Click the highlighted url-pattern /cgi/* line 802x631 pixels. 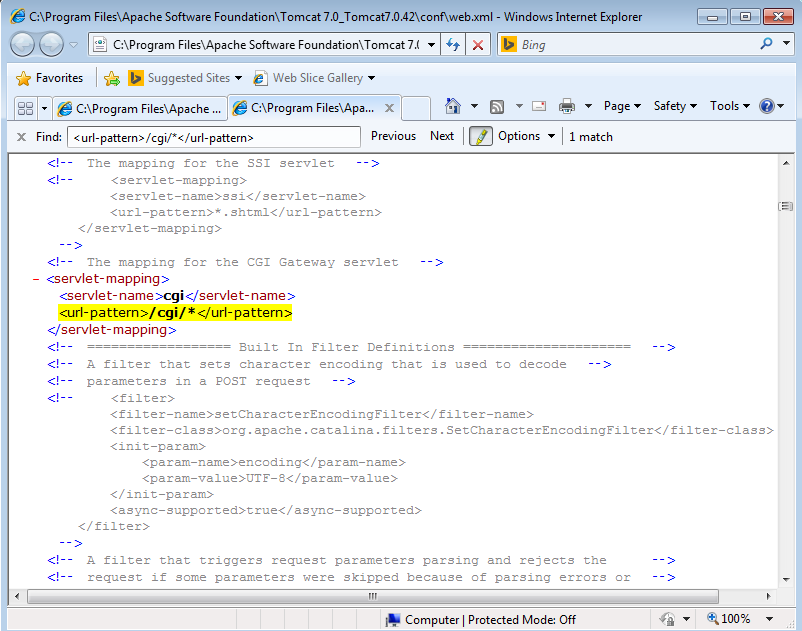(175, 312)
